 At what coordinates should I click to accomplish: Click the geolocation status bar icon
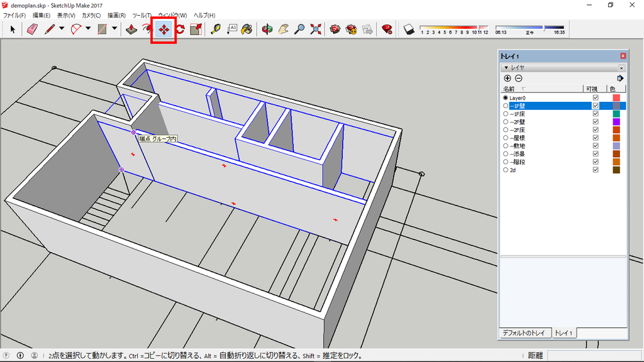(x=6, y=356)
